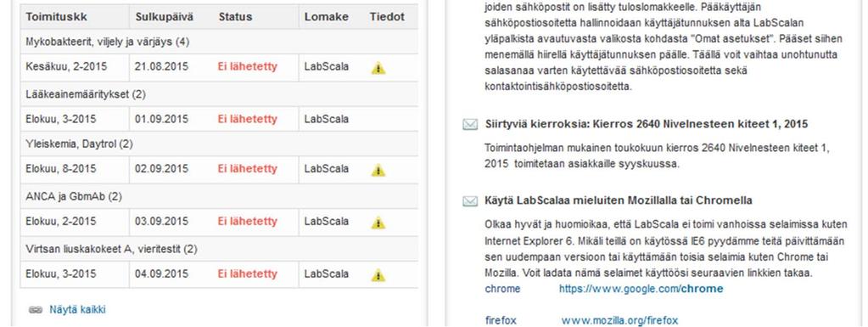The width and height of the screenshot is (868, 327).
Task: Select ANCA ja GbmAb (2) group row
Action: click(219, 197)
